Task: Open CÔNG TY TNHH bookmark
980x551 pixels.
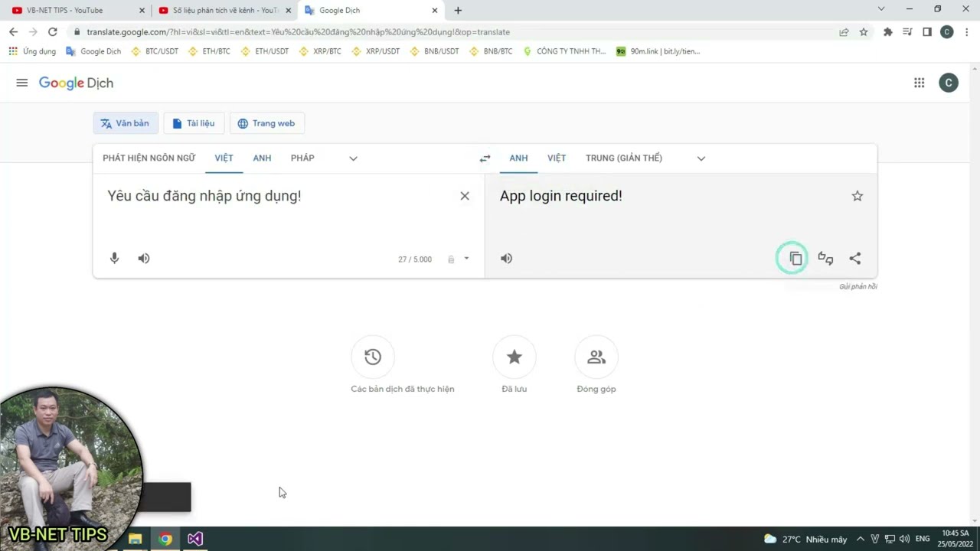Action: pos(564,51)
